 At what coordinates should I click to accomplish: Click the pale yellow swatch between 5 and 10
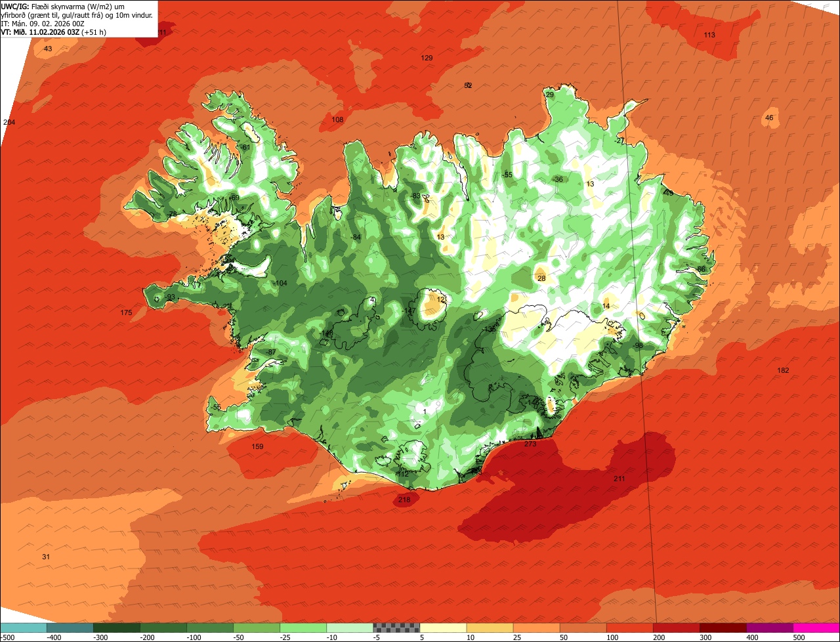(x=443, y=628)
